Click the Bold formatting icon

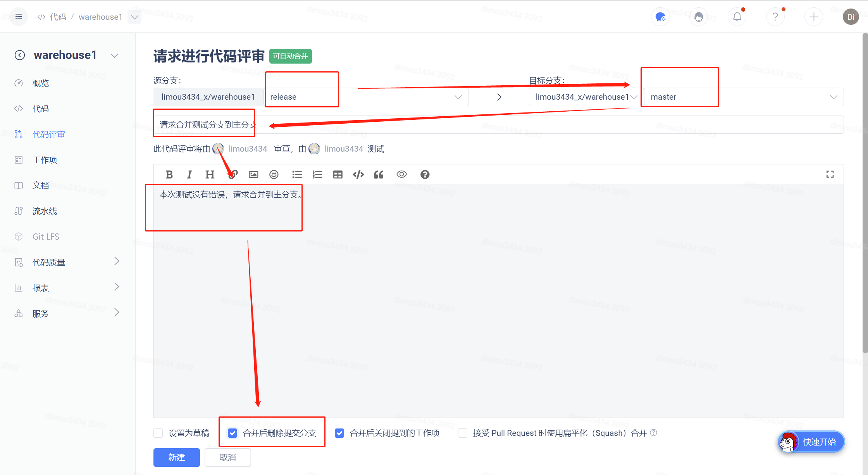(x=169, y=174)
